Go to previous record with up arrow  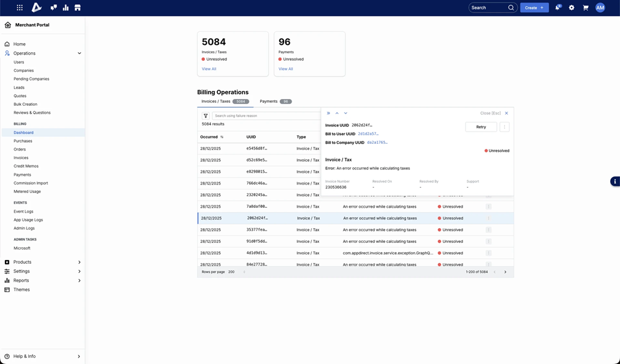[x=337, y=113]
